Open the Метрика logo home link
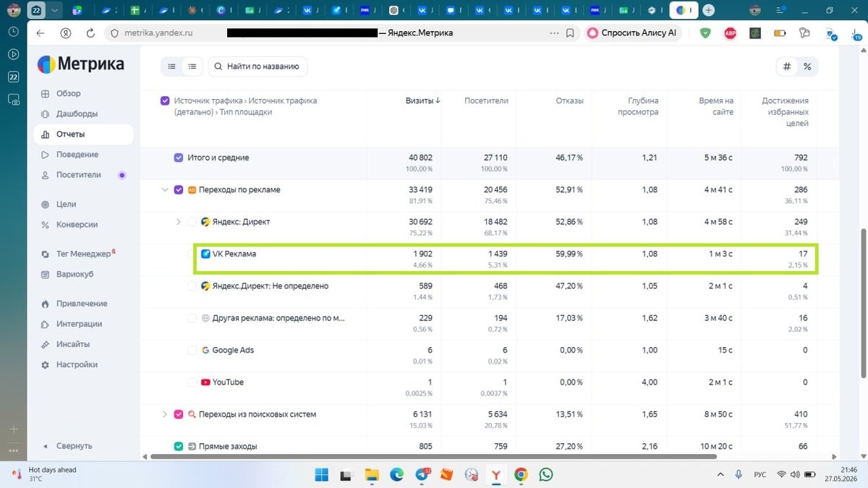The width and height of the screenshot is (868, 488). [80, 64]
